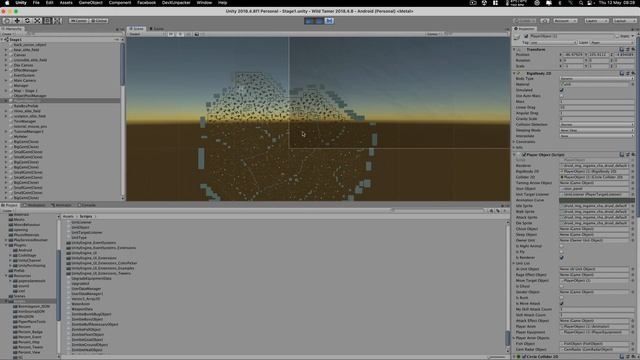
Task: Collapse the Transform component
Action: 514,49
